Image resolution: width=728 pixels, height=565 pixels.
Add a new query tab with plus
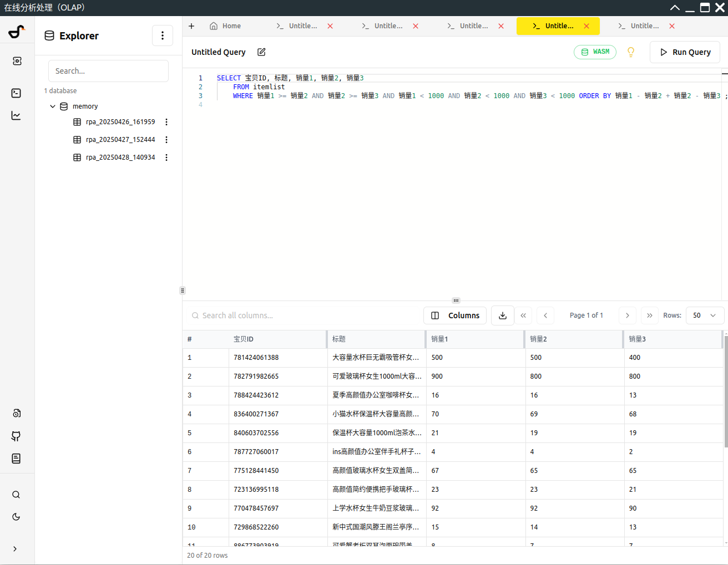coord(191,26)
